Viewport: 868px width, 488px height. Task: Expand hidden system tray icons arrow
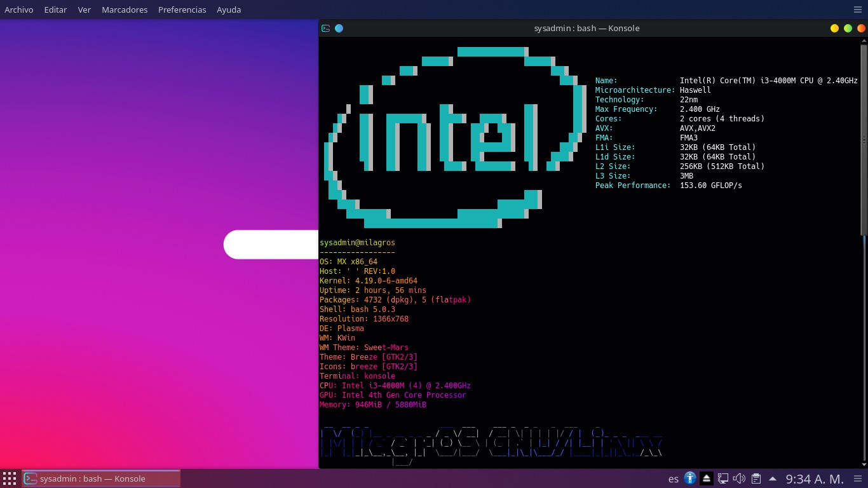773,478
